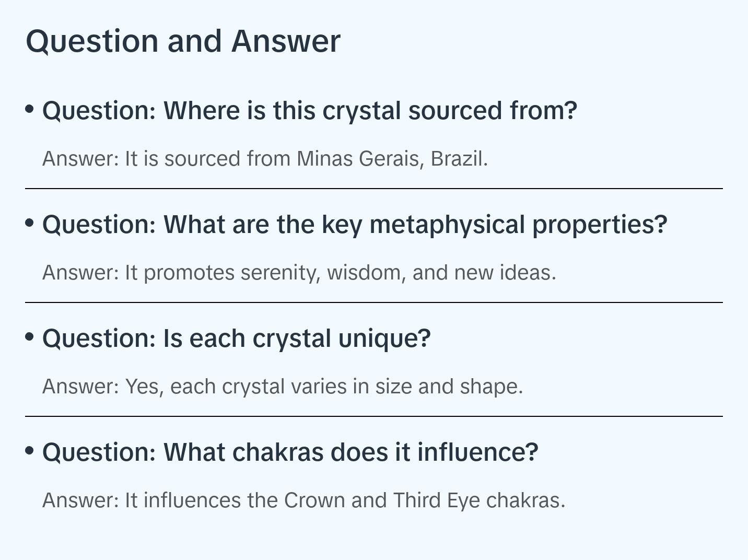Expand the "Is each crystal unique?" question
The height and width of the screenshot is (560, 748).
point(236,339)
